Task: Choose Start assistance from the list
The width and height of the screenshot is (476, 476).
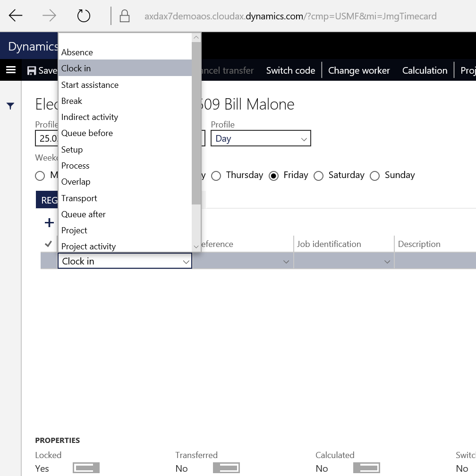Action: tap(90, 85)
